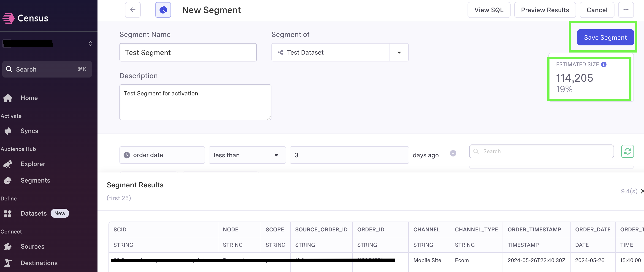
Task: Click the View SQL button
Action: tap(489, 10)
